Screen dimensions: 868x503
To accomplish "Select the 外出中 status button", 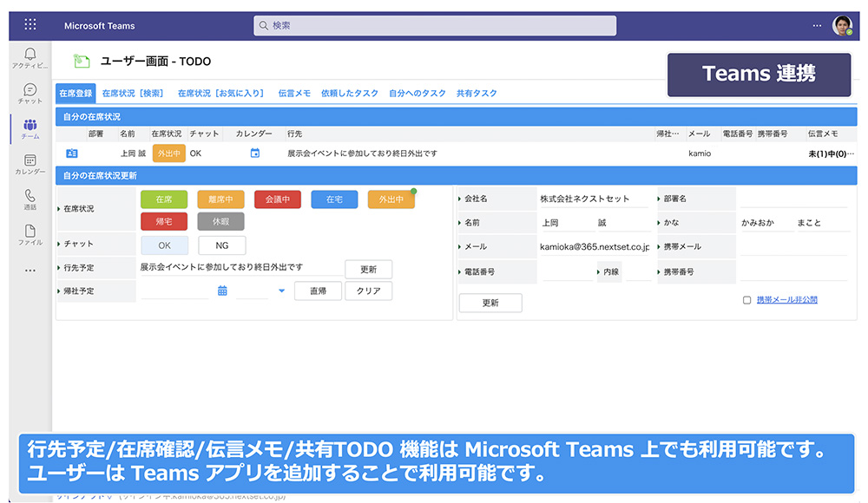I will point(391,199).
